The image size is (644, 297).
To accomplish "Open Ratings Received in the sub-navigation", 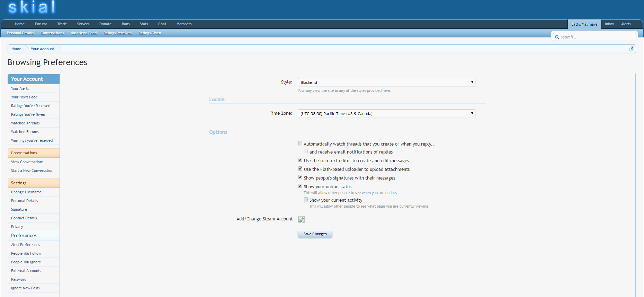I will 118,33.
